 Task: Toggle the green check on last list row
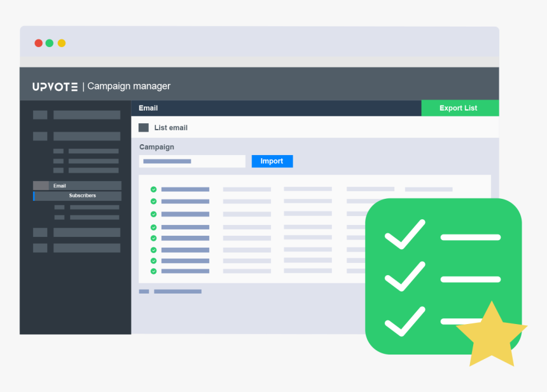tap(153, 271)
